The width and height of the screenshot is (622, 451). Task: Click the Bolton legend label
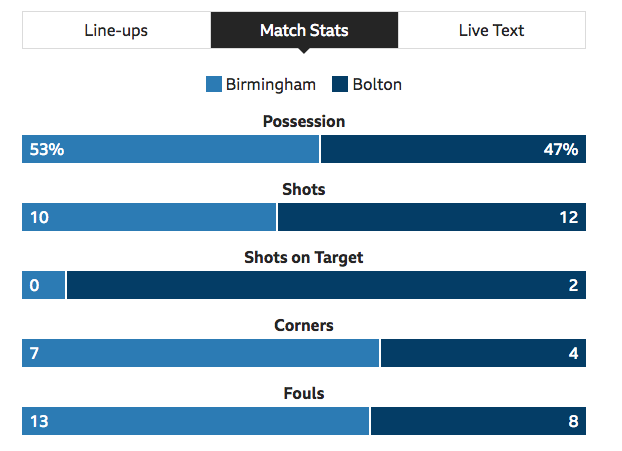tap(377, 84)
